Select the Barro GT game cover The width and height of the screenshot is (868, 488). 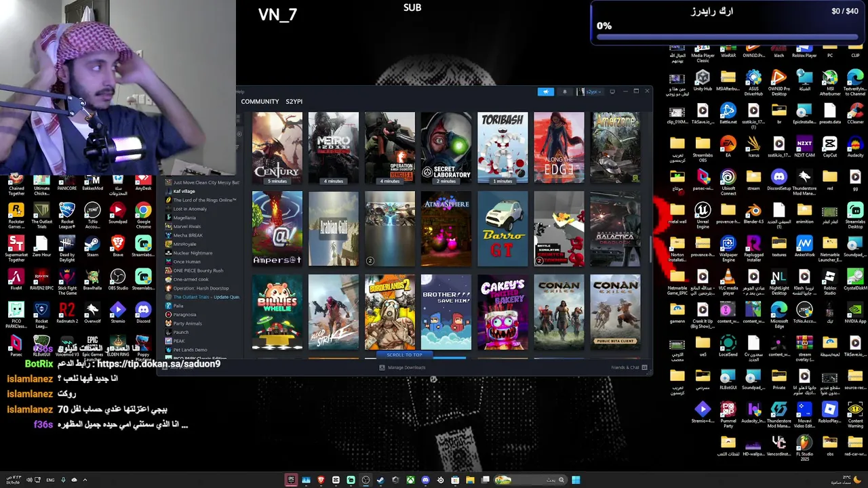click(x=502, y=228)
